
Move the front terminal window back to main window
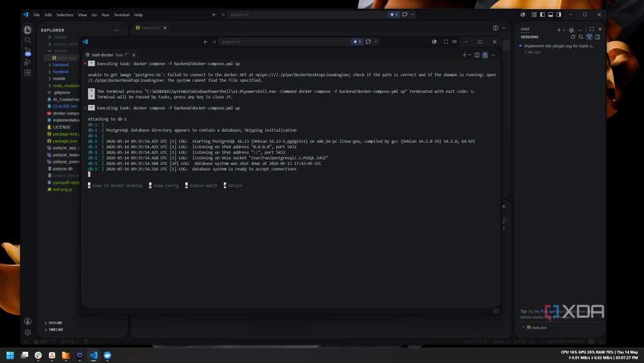454,41
